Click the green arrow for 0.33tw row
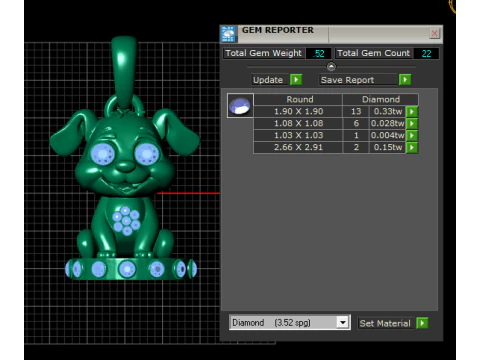Screen dimensions: 480x360 coord(412,111)
